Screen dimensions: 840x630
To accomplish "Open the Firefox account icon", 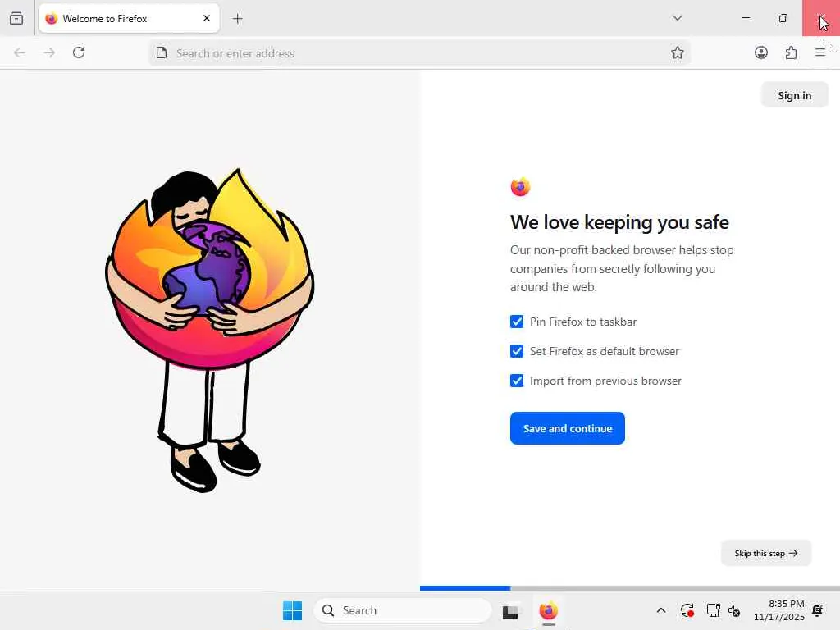I will 760,52.
